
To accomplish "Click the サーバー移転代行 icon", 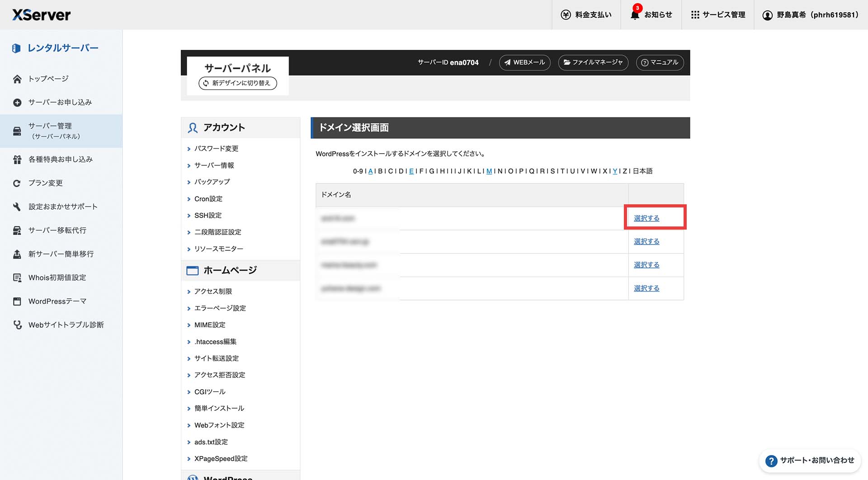I will pos(17,231).
